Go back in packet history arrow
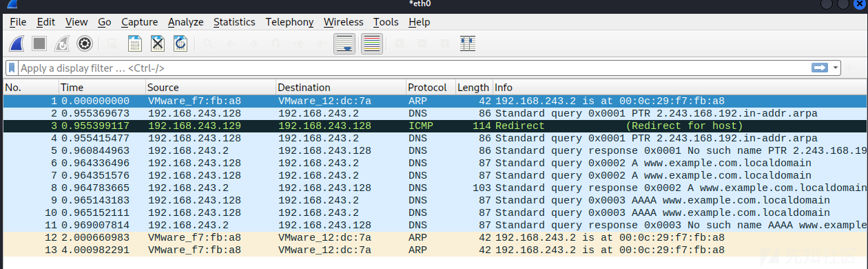Screen dimensions: 868x269 (x=231, y=44)
